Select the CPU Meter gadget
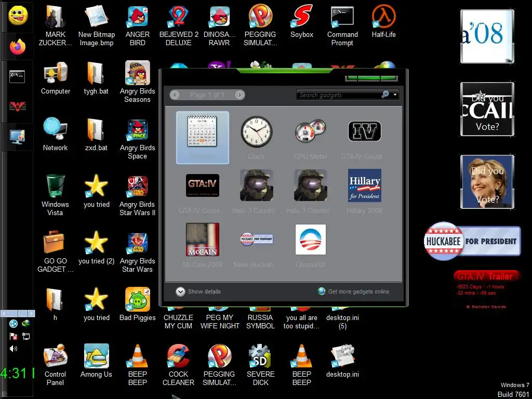532x399 pixels. 311,137
